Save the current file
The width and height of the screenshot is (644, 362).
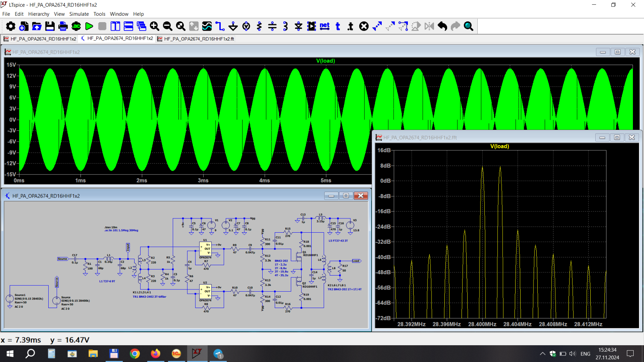pos(50,26)
